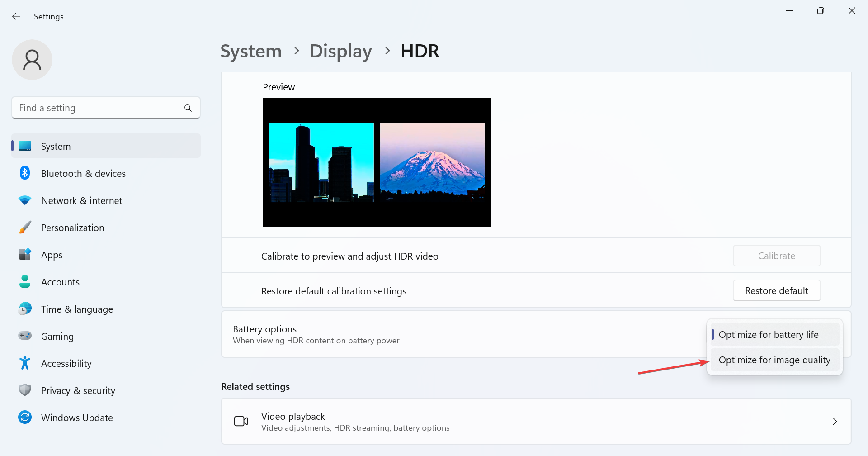This screenshot has height=456, width=868.
Task: Open Gaming label in sidebar
Action: tap(57, 337)
